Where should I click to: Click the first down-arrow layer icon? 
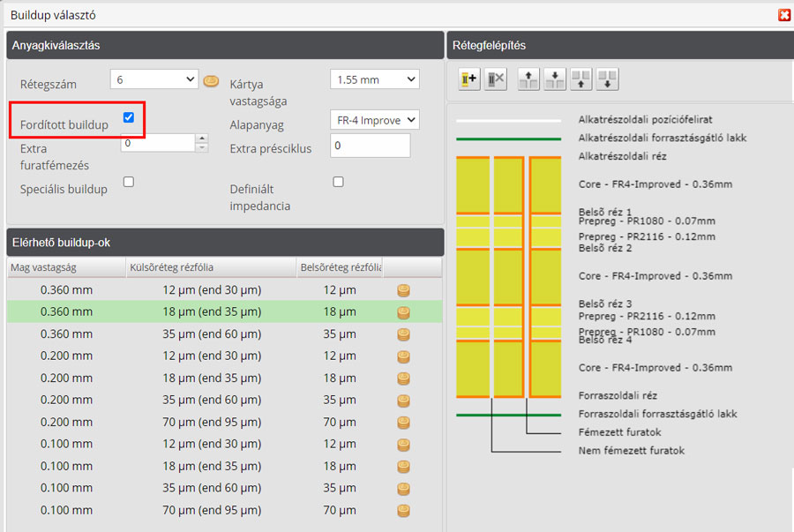(554, 79)
